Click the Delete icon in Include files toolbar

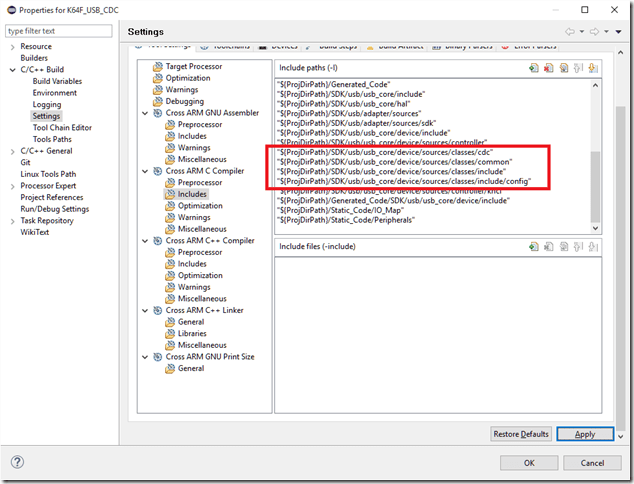549,247
